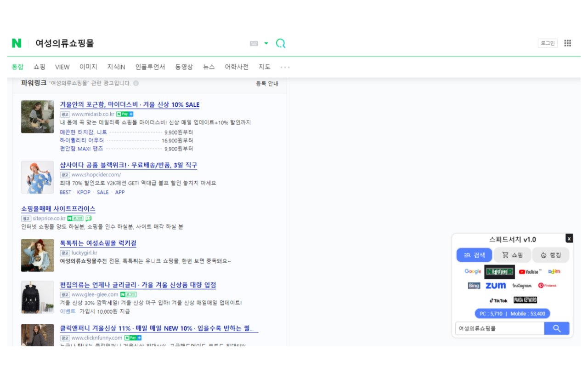The height and width of the screenshot is (368, 588).
Task: Select the 이미지 tab
Action: 88,67
